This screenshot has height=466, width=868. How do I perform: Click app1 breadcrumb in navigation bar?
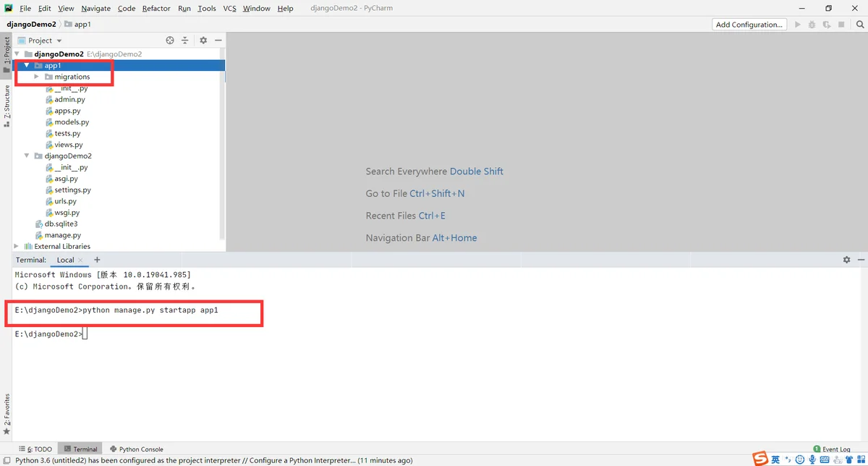(x=78, y=25)
